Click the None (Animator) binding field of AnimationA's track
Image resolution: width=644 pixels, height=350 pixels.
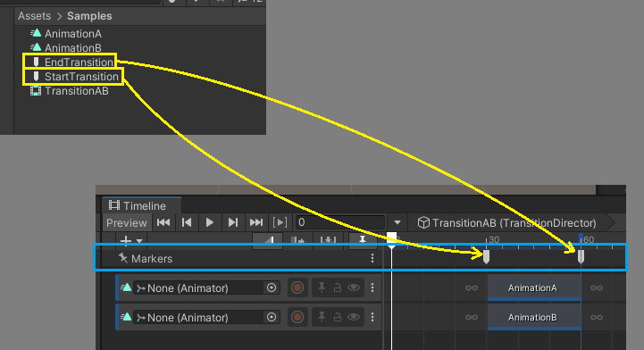point(206,288)
